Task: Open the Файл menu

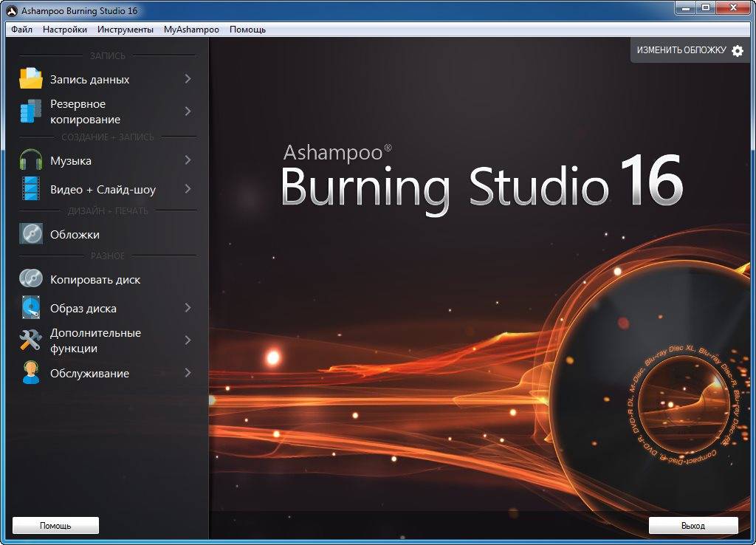Action: pos(21,30)
